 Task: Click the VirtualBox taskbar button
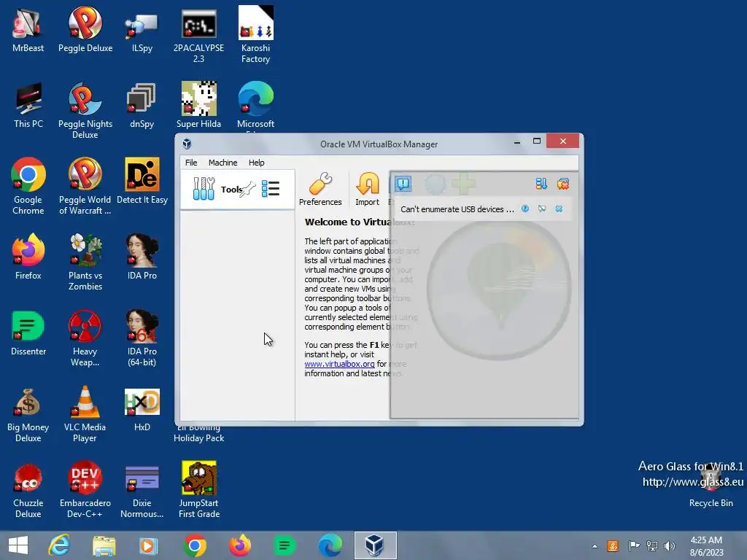(x=376, y=545)
